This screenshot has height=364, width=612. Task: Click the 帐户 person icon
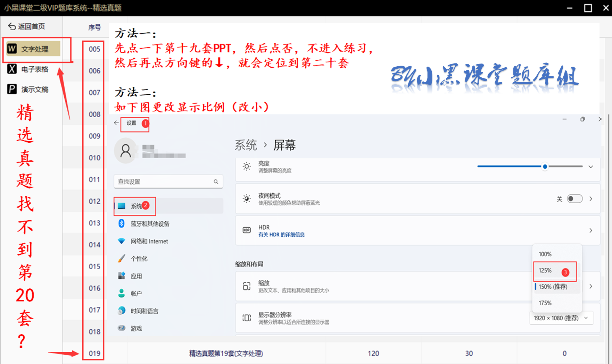point(121,293)
